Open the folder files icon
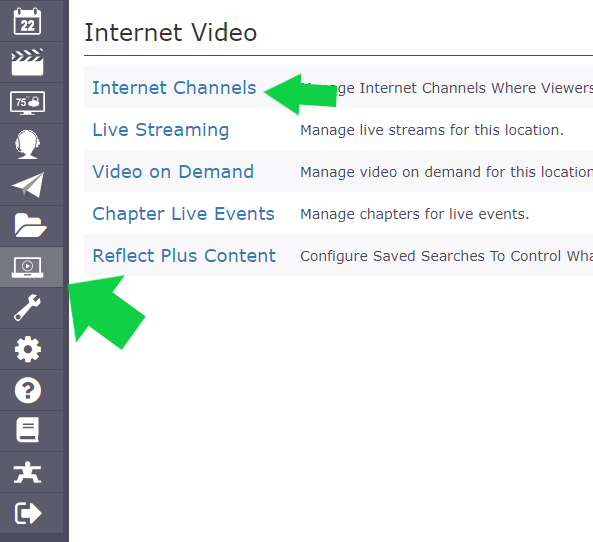 (x=30, y=225)
